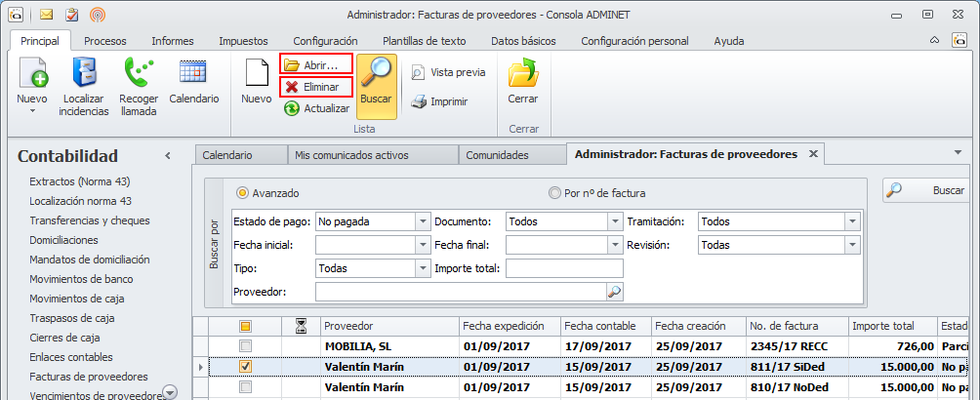Uncheck the 811/17 SiDed invoice row checkbox
The image size is (980, 400).
tap(246, 367)
